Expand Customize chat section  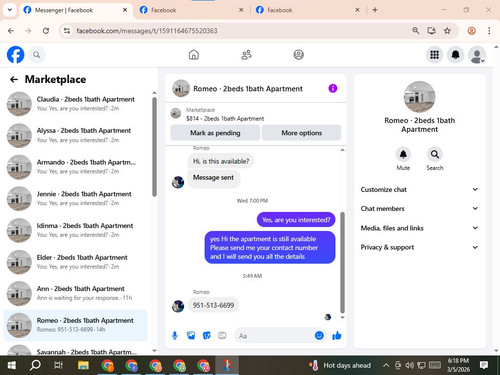click(x=419, y=189)
